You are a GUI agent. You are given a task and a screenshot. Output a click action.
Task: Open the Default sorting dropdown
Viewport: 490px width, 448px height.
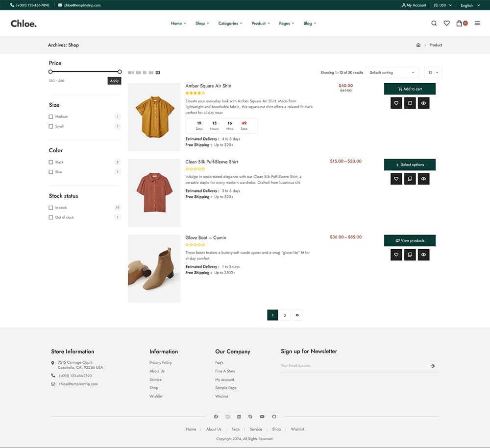click(392, 72)
